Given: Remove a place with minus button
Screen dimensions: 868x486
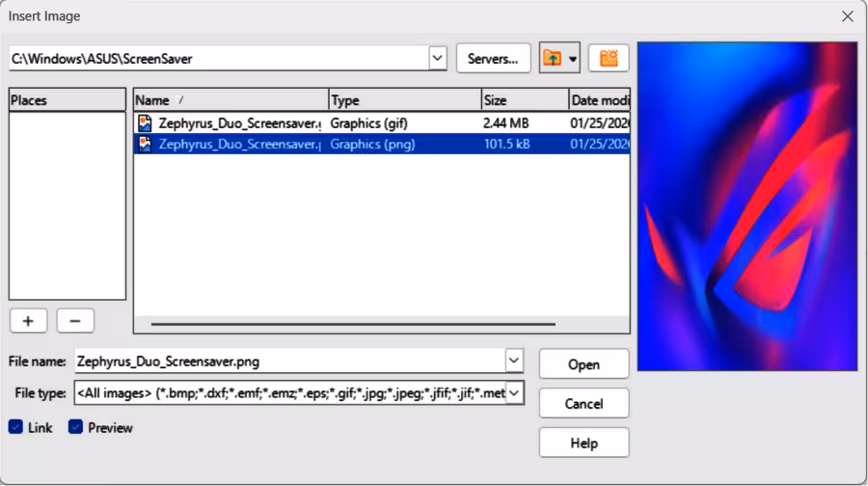Looking at the screenshot, I should (75, 320).
